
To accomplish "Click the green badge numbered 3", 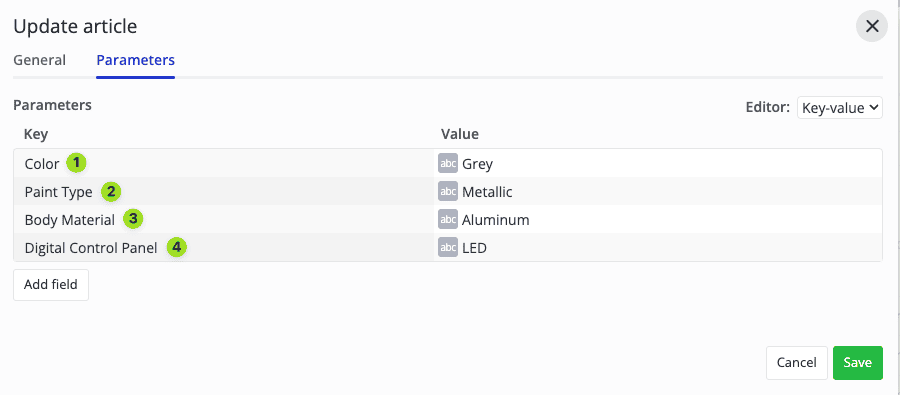I will [133, 219].
